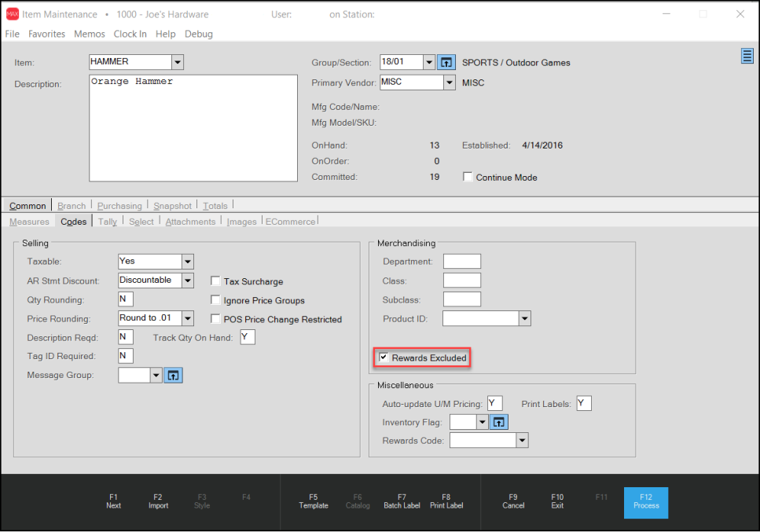Click the F9 Cancel button
760x532 pixels.
(513, 501)
